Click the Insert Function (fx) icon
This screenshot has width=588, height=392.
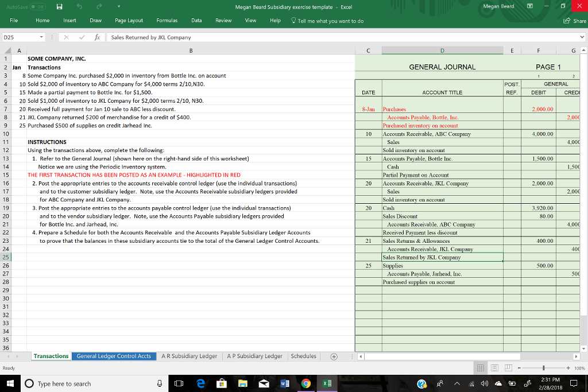(97, 37)
